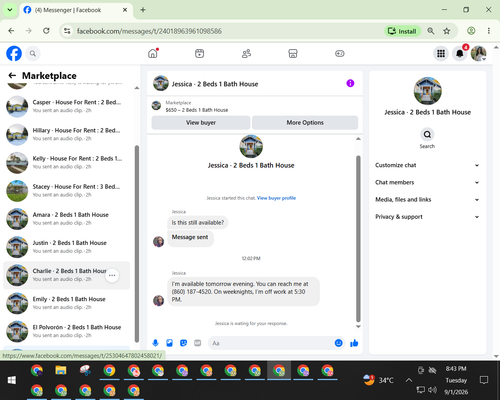Screen dimensions: 500x400
Task: Click Jessica's 'Is this still available?' message
Action: point(198,222)
